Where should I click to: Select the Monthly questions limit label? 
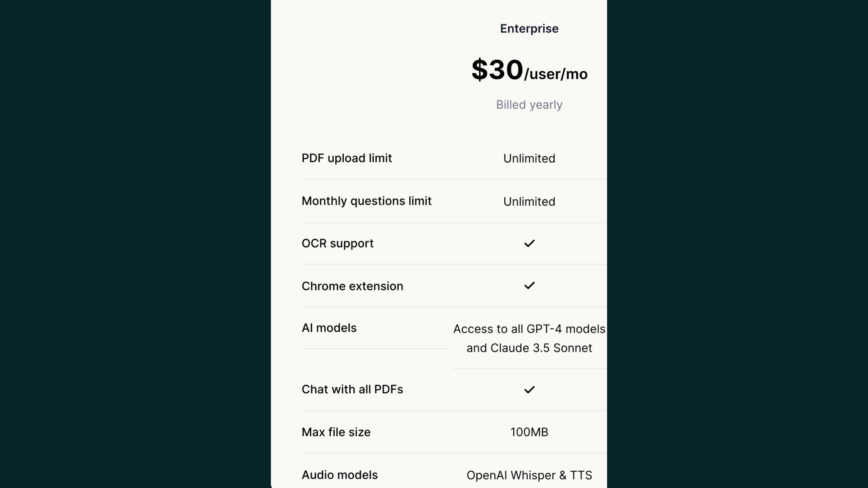pyautogui.click(x=366, y=201)
